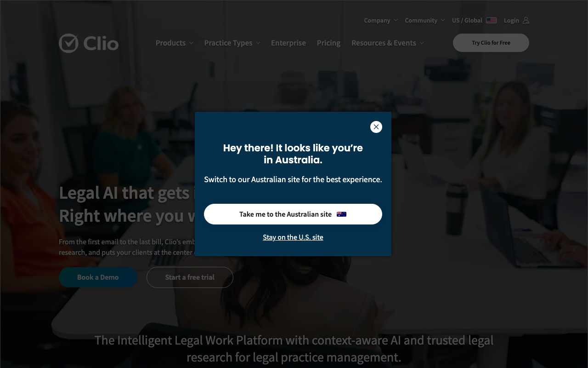The width and height of the screenshot is (588, 368).
Task: Click Try Clio for Free button
Action: (491, 43)
